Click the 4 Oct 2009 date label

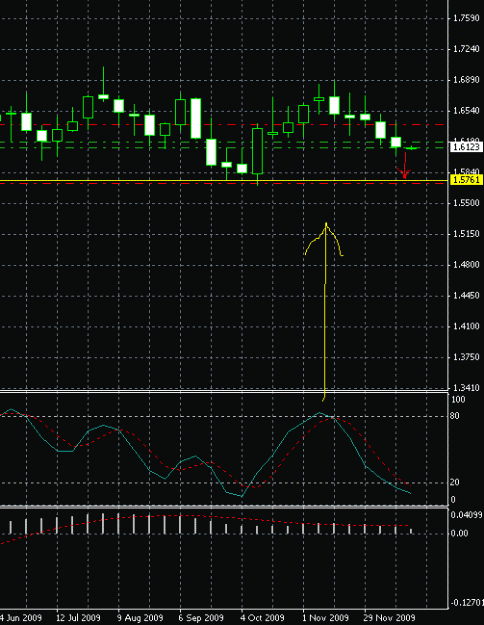coord(262,617)
